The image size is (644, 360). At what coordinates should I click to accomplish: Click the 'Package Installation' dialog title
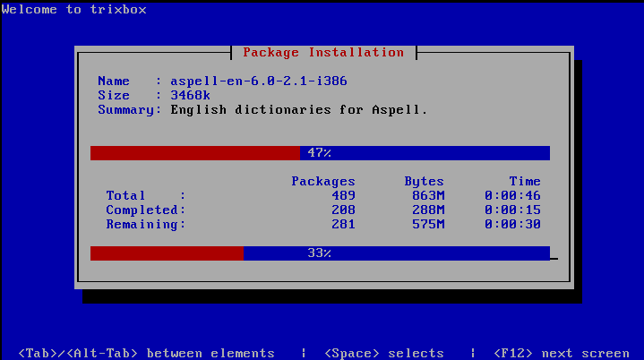click(323, 53)
